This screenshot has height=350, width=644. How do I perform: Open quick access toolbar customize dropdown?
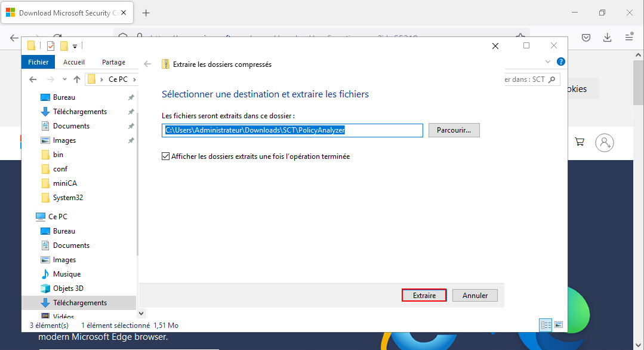[x=75, y=47]
